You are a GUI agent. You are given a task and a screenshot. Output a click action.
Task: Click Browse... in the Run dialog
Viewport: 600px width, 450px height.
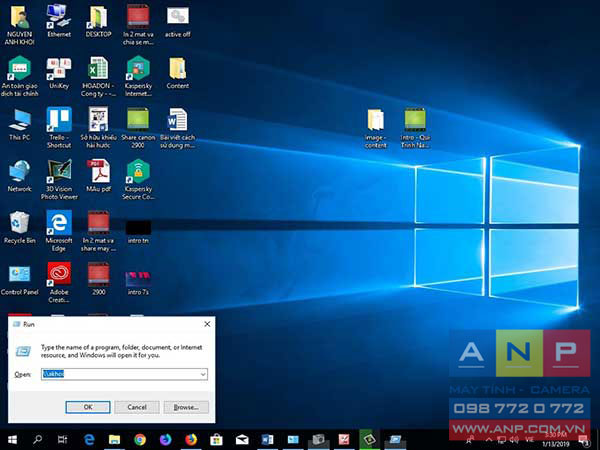[x=186, y=407]
